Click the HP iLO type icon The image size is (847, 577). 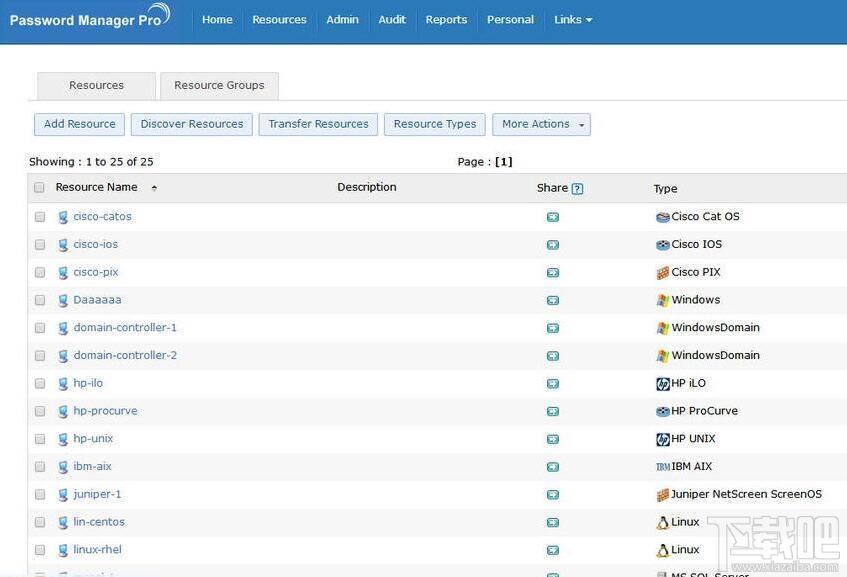coord(663,384)
